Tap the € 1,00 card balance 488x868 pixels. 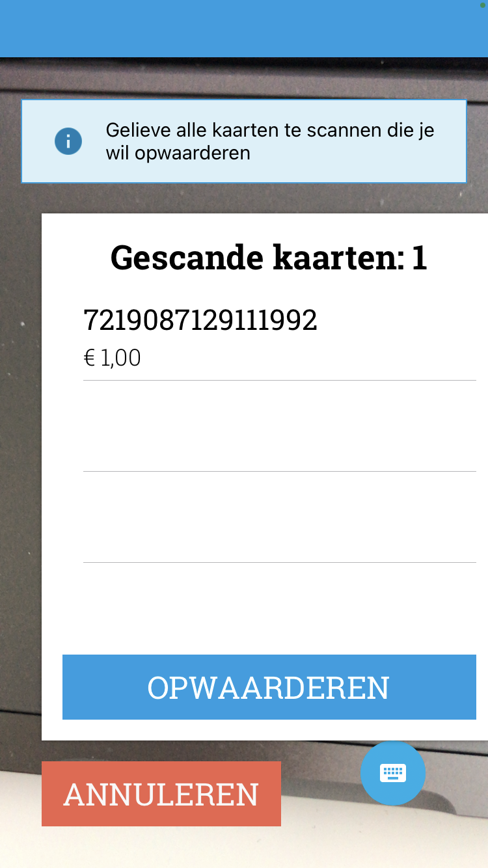click(113, 358)
